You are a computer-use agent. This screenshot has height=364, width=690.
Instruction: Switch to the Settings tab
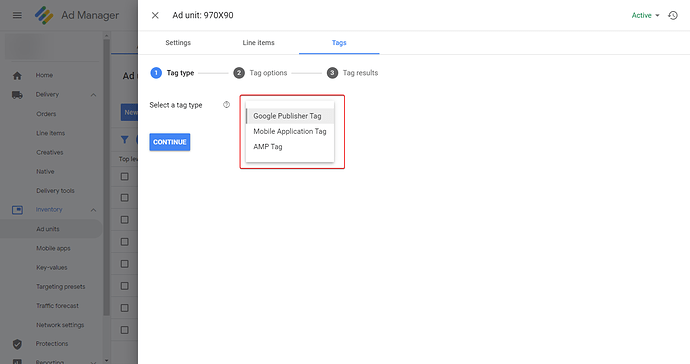(178, 43)
